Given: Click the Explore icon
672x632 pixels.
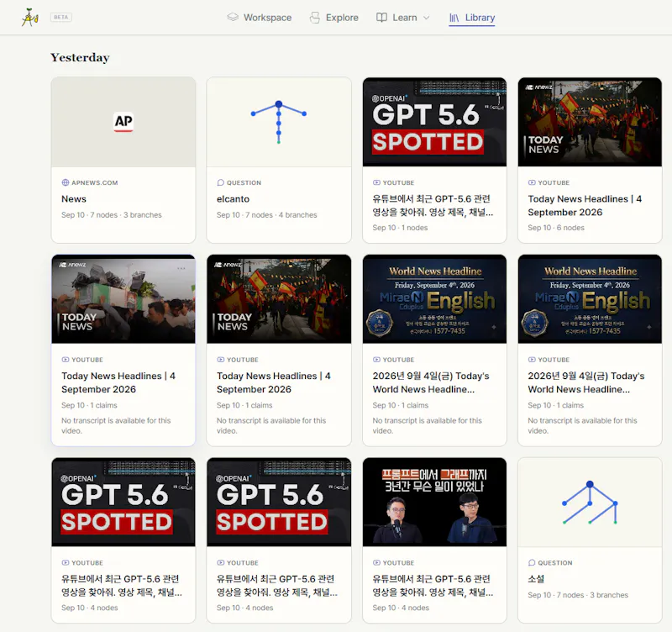Looking at the screenshot, I should [315, 18].
